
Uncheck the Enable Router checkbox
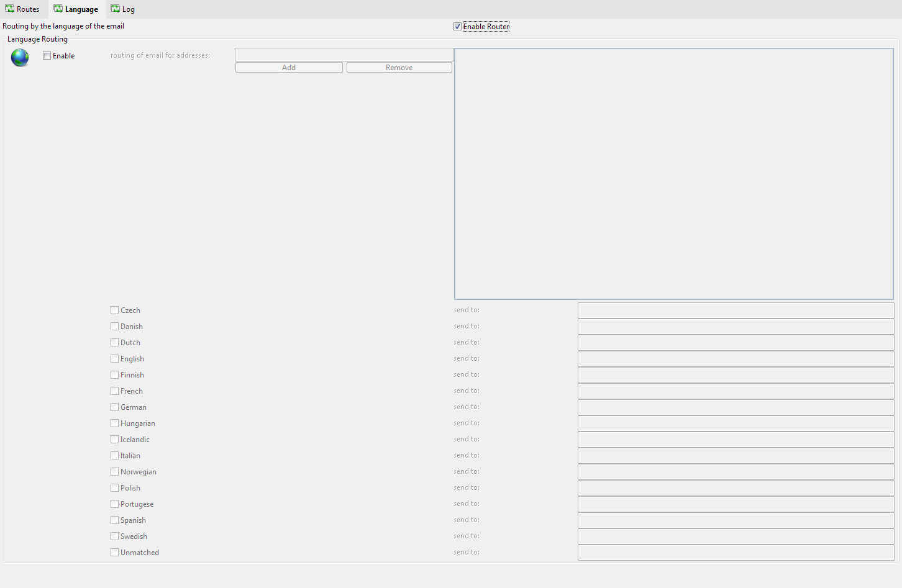[x=458, y=27]
